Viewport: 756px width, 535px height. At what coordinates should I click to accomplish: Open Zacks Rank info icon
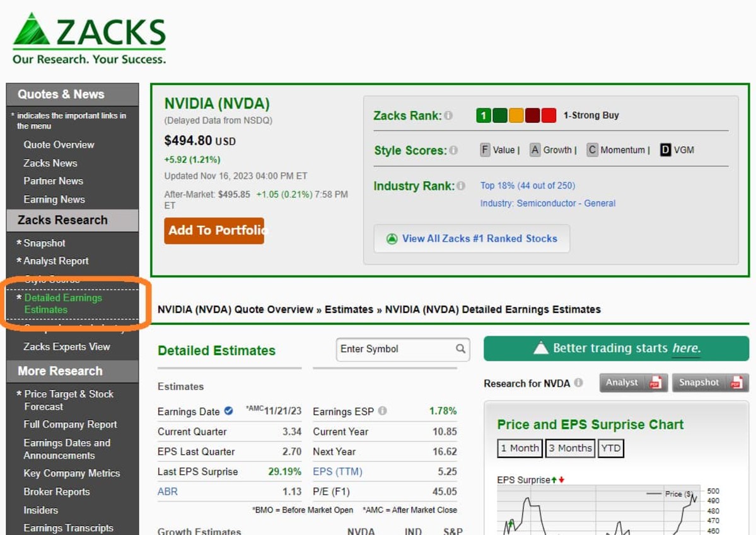click(x=448, y=115)
